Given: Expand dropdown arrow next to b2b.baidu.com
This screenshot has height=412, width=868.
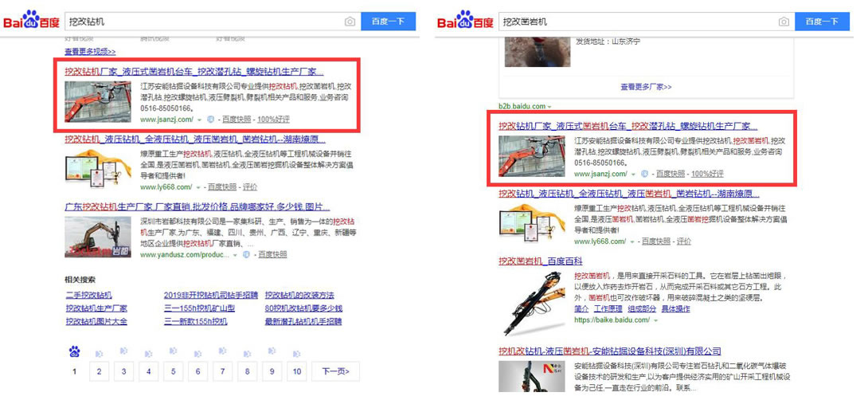Looking at the screenshot, I should (x=549, y=107).
